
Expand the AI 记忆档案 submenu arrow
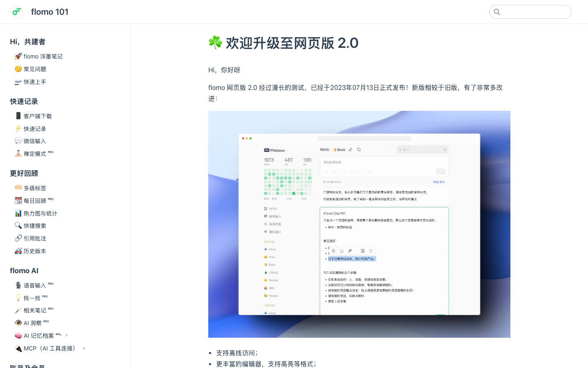point(67,335)
